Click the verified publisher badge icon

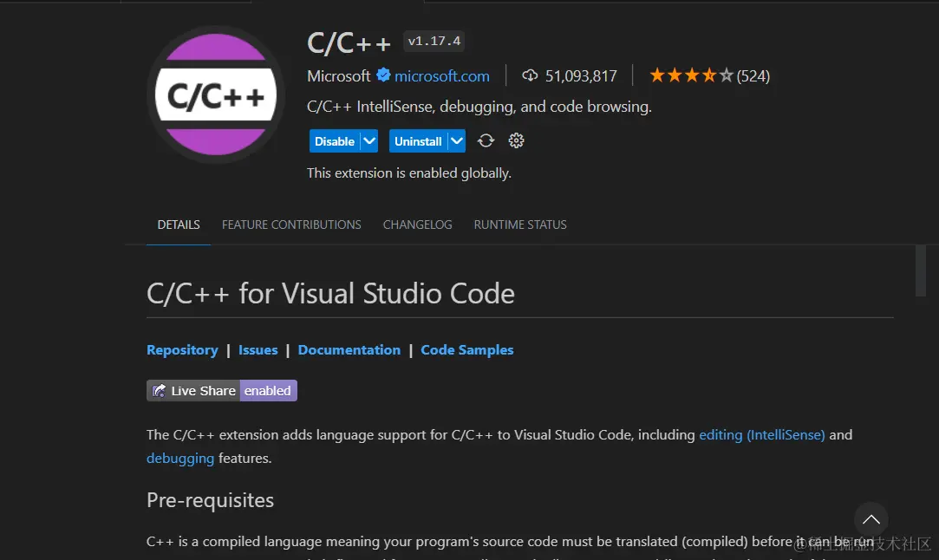point(383,75)
